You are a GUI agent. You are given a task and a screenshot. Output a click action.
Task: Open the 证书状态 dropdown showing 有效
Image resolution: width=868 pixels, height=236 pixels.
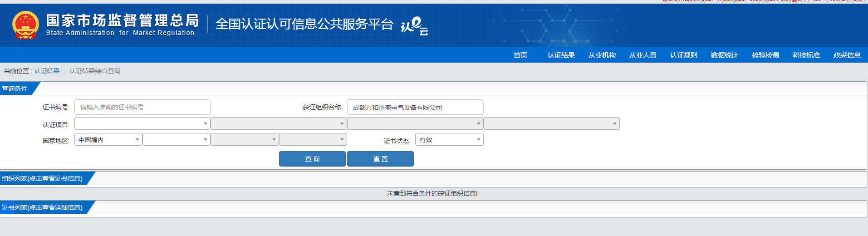coord(449,139)
